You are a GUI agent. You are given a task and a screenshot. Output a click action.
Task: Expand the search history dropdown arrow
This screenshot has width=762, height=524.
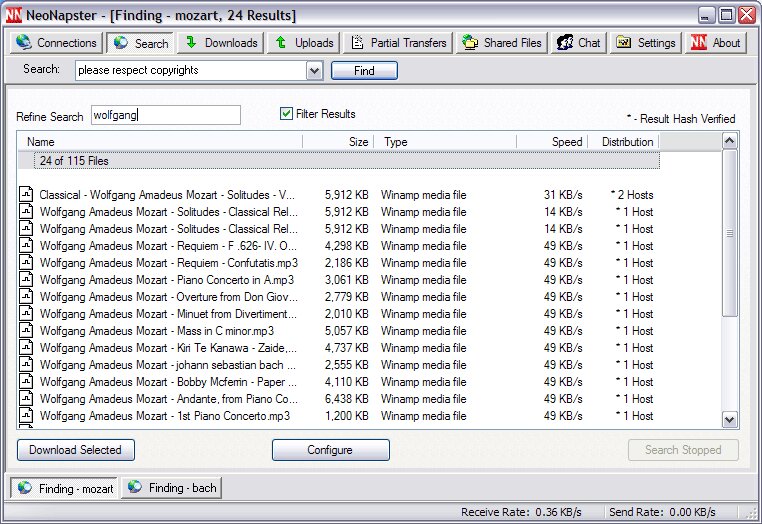tap(314, 70)
